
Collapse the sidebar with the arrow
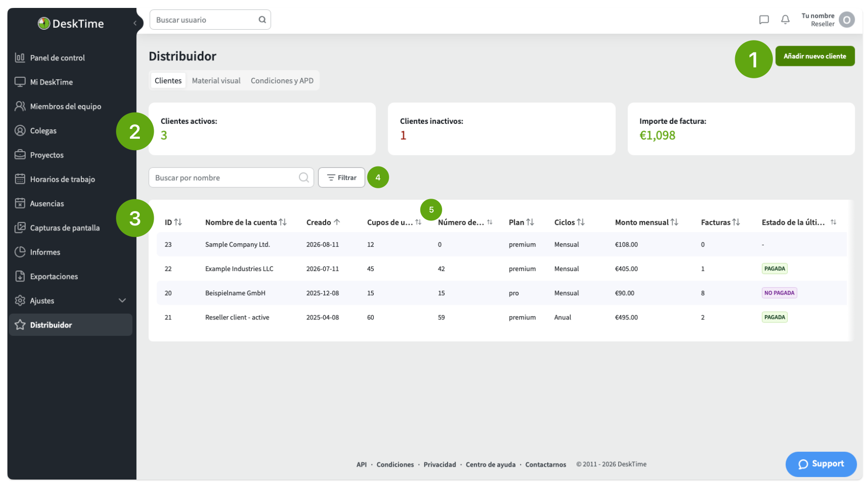pyautogui.click(x=135, y=23)
